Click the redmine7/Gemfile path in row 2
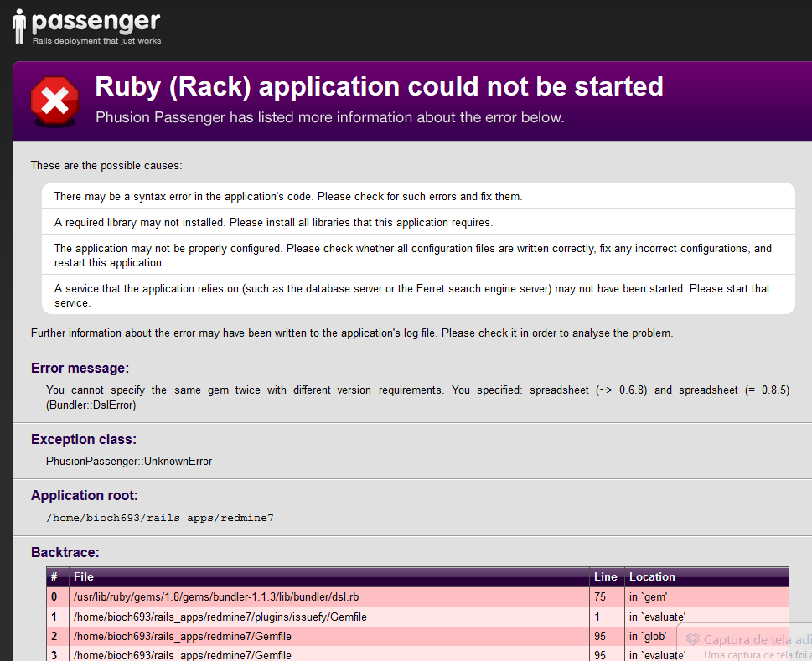The height and width of the screenshot is (661, 812). click(x=183, y=636)
